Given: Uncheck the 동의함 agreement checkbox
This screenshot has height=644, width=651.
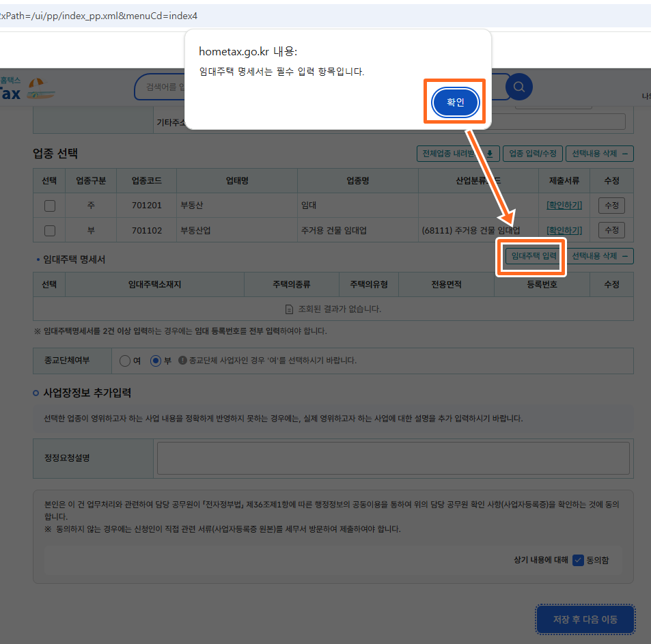Looking at the screenshot, I should click(578, 560).
